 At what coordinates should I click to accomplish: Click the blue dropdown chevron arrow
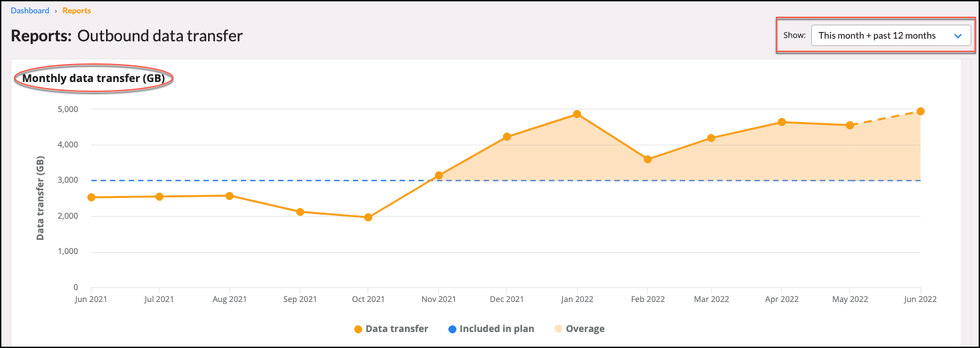[x=958, y=36]
